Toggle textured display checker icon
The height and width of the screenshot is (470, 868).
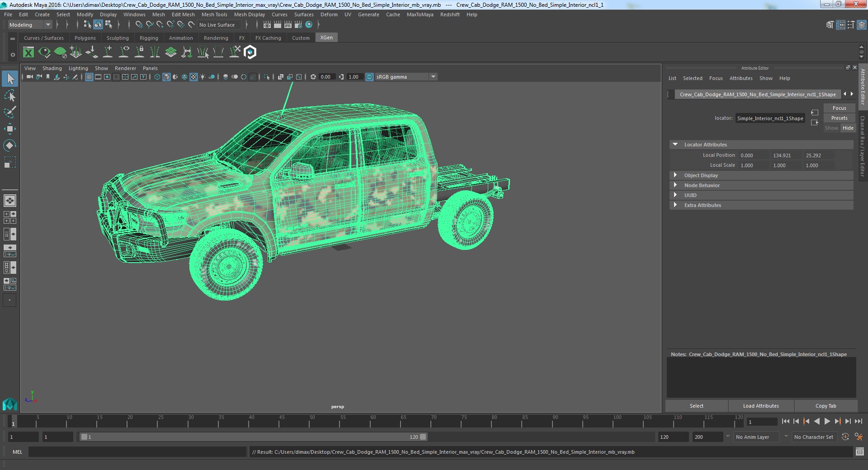(193, 77)
